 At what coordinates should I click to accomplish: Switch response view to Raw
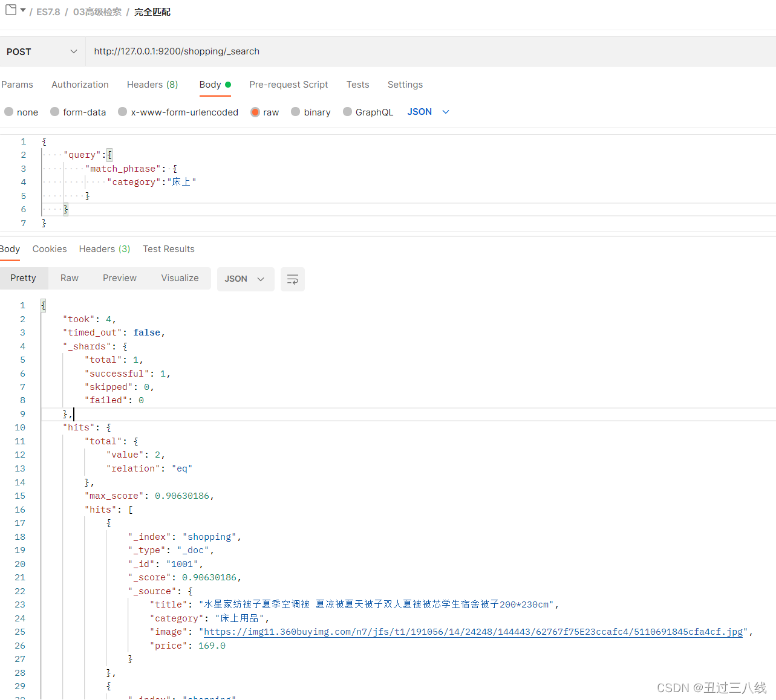[70, 278]
